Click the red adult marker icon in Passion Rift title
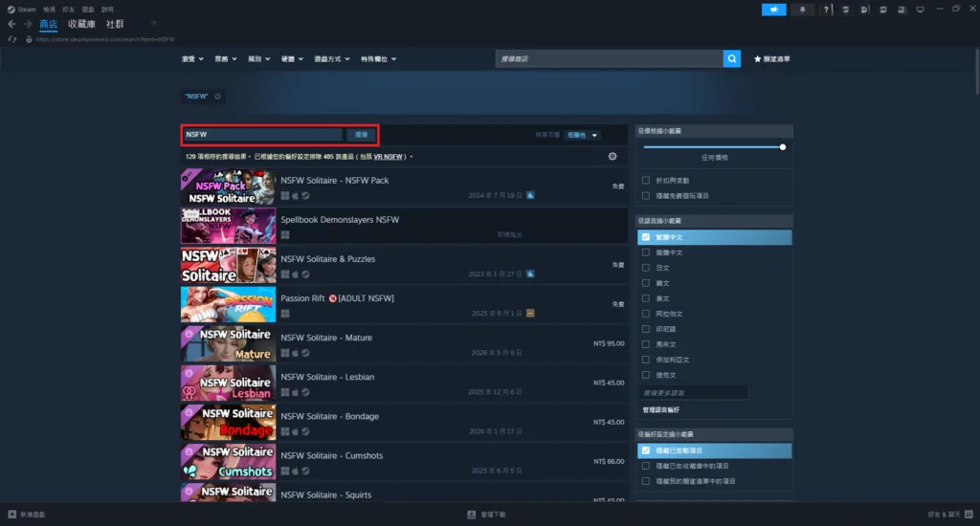This screenshot has width=980, height=526. (332, 298)
